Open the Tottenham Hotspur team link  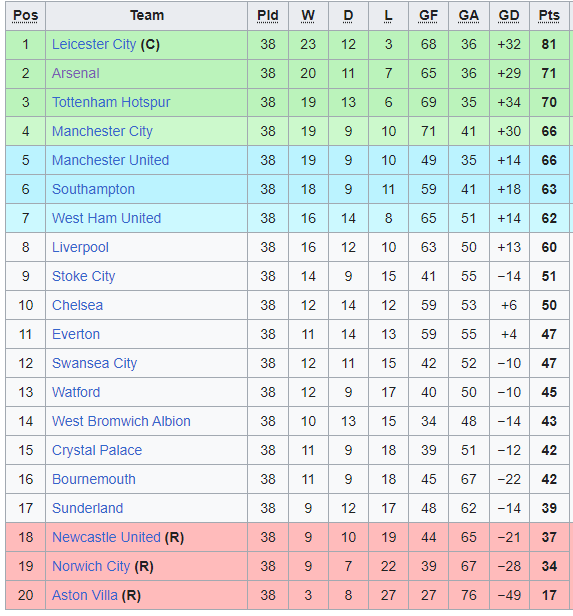111,102
